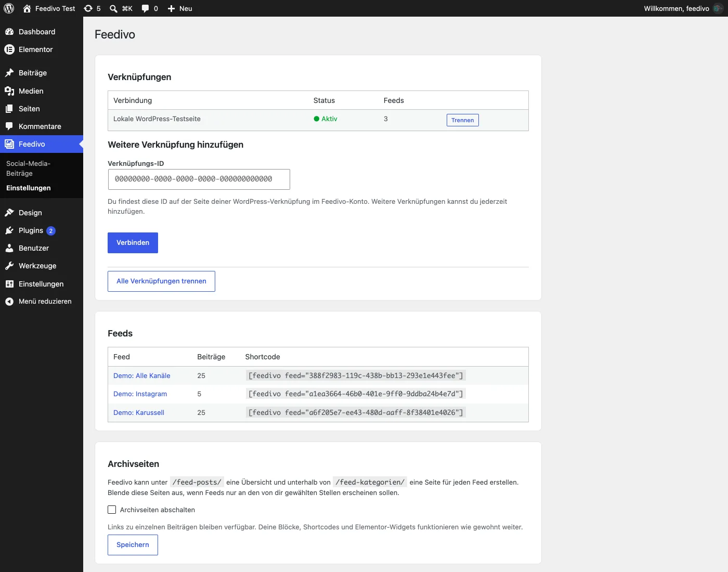Viewport: 728px width, 572px height.
Task: Select the bold Einstellungen Feedivo submenu item
Action: (x=29, y=188)
